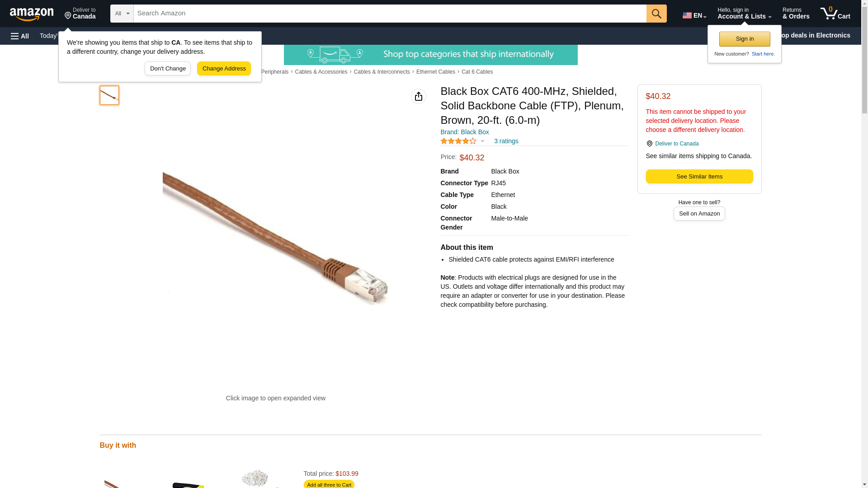Image resolution: width=868 pixels, height=488 pixels.
Task: Click the magnifying glass search button
Action: click(656, 14)
